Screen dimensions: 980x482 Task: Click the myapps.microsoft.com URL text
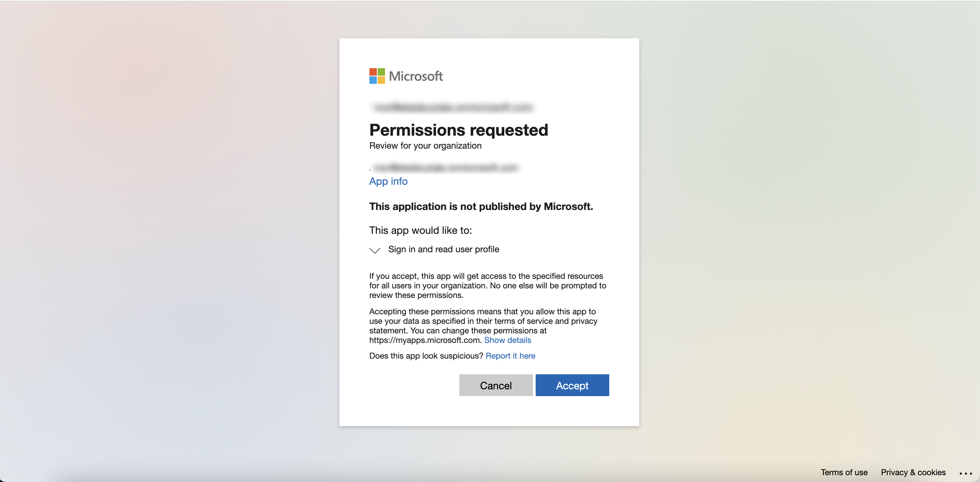[x=425, y=340]
